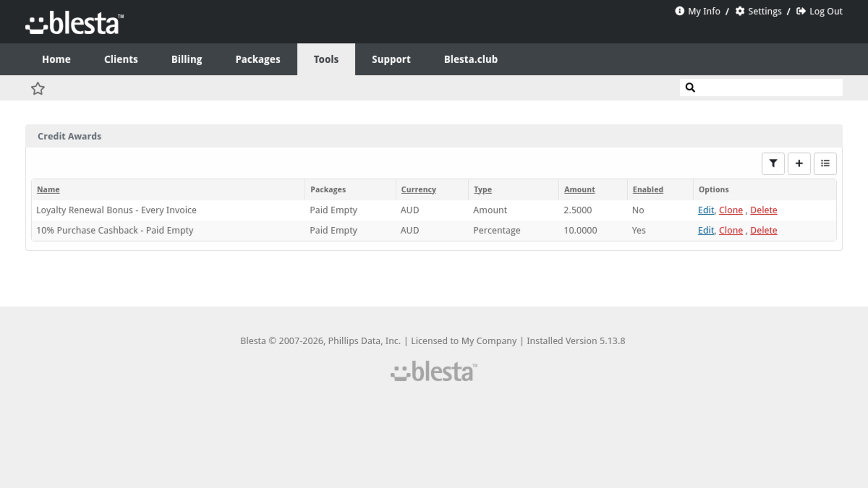
Task: Edit the 10% Purchase Cashback award
Action: [x=706, y=230]
